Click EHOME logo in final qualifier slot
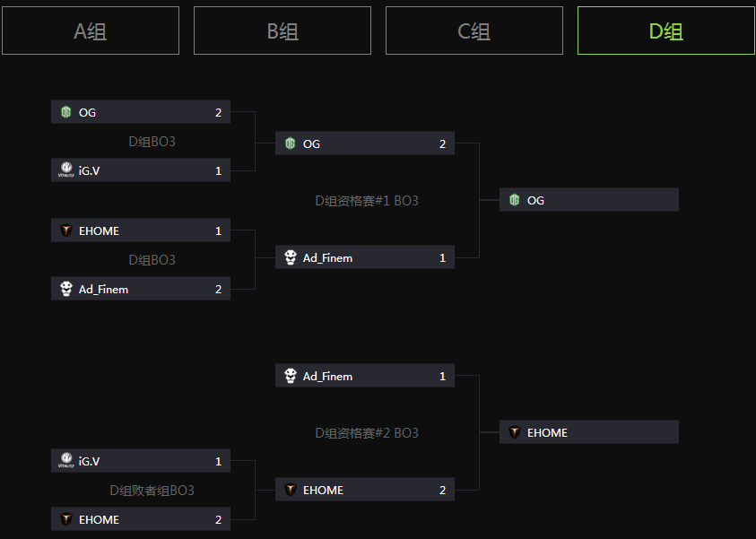The image size is (756, 539). [x=515, y=432]
